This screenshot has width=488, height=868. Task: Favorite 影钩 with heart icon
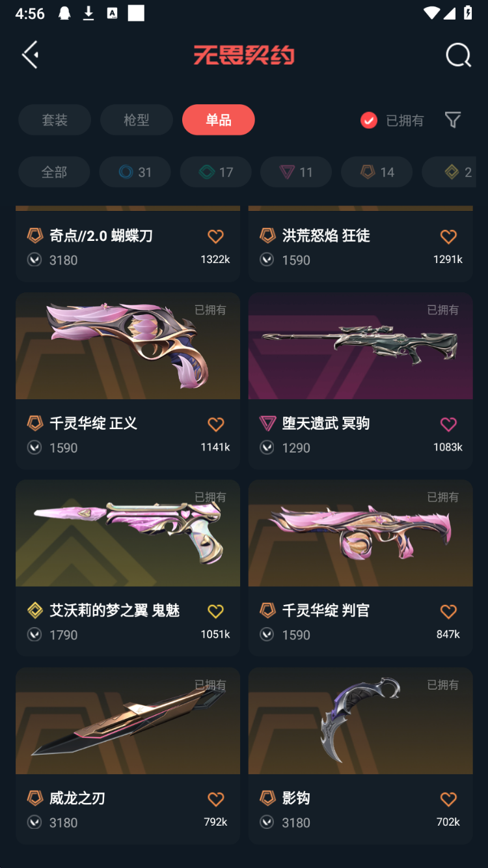pyautogui.click(x=448, y=799)
